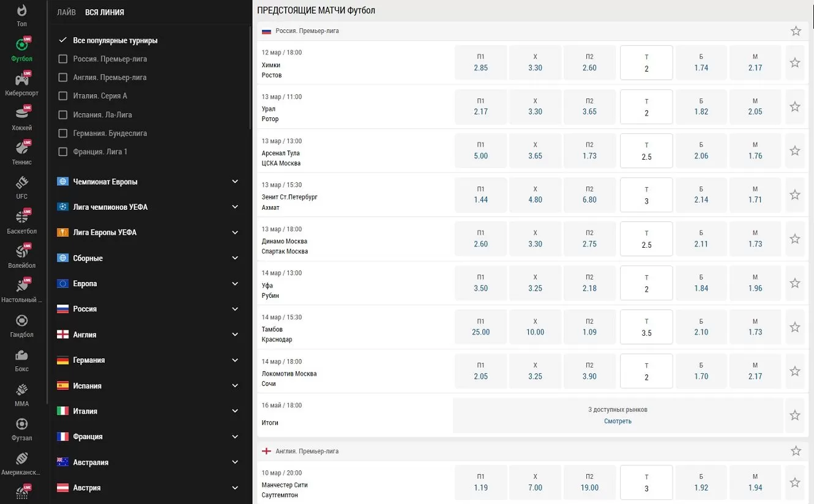Open the Бокс sport icon
Image resolution: width=814 pixels, height=504 pixels.
tap(21, 356)
